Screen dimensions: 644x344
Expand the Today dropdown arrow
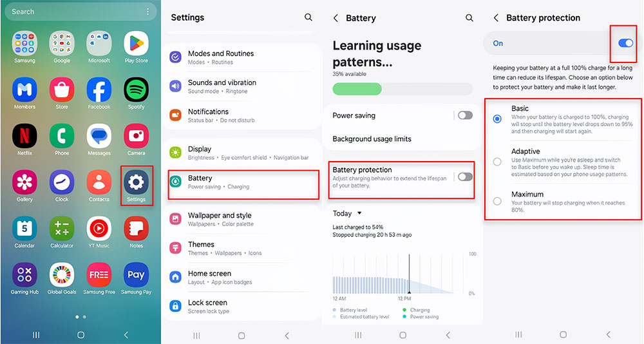click(359, 213)
